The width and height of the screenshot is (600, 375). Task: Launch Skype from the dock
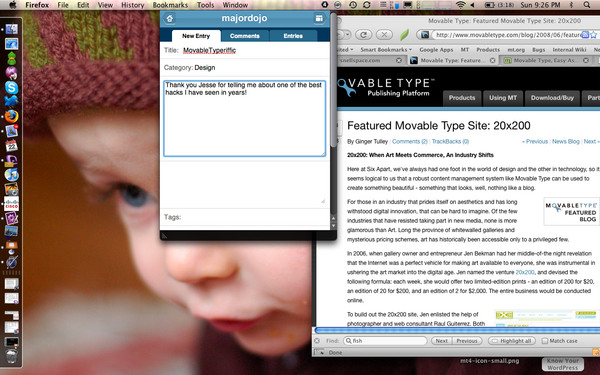[x=11, y=88]
